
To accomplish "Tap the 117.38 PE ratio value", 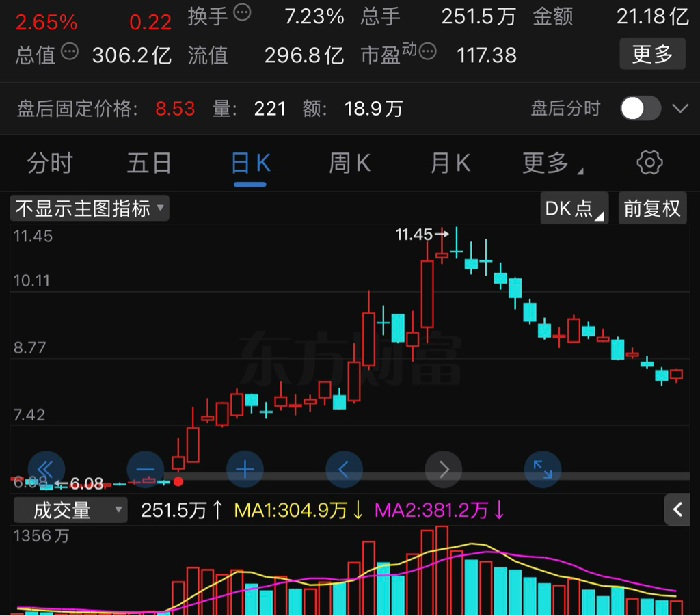I will coord(487,56).
